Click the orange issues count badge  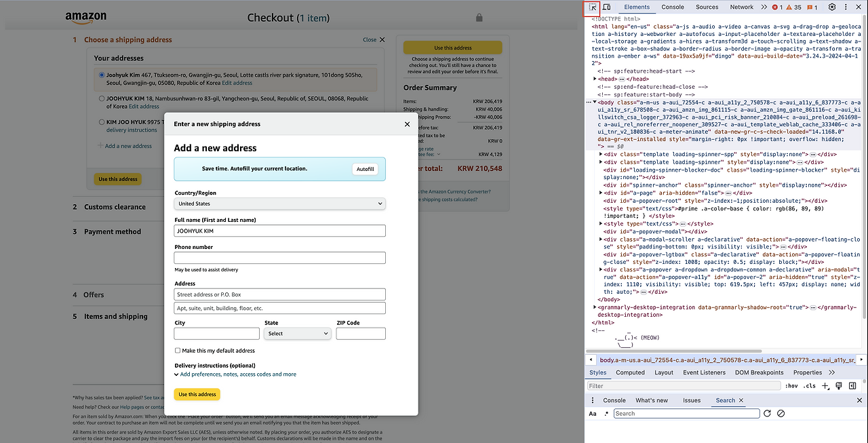pos(812,7)
